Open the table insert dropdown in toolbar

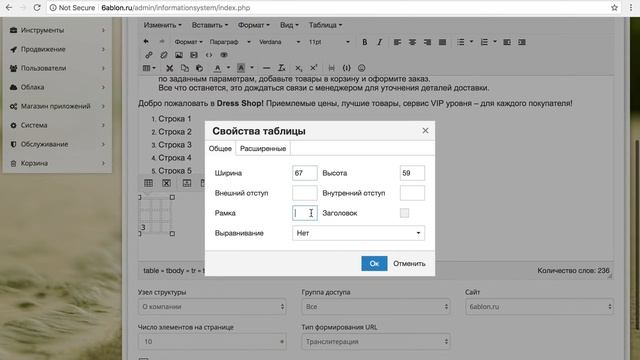149,68
